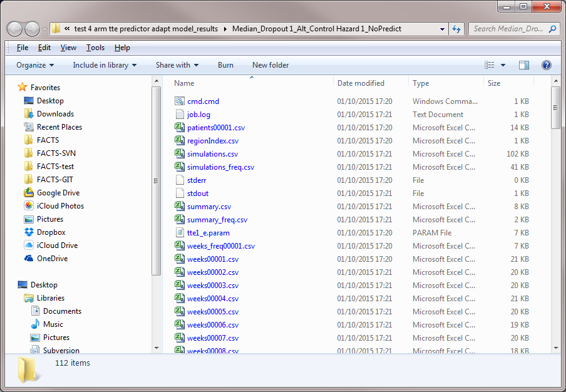Click the Excel icon for simulations.csv
Viewport: 566px width, 392px height.
pyautogui.click(x=179, y=154)
